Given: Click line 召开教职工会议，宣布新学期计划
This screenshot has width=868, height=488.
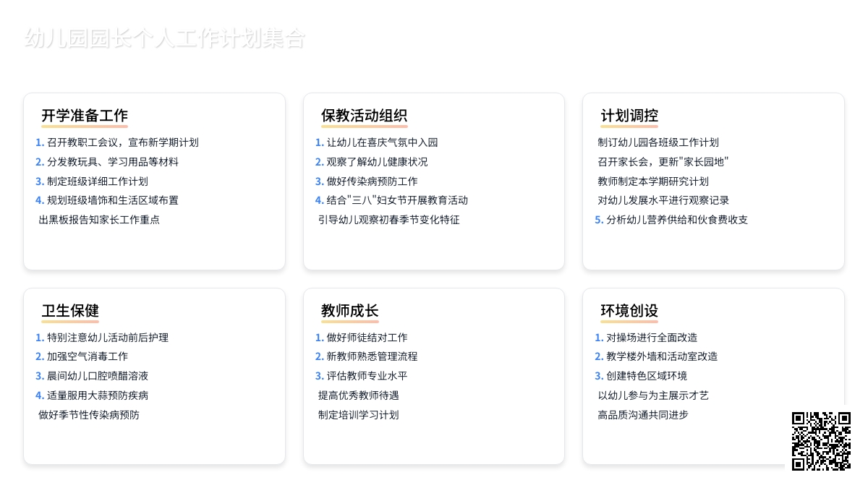Looking at the screenshot, I should [122, 142].
